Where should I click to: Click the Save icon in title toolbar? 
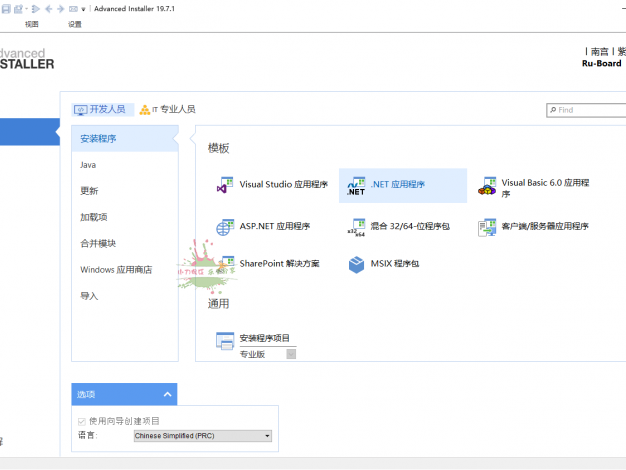click(6, 8)
